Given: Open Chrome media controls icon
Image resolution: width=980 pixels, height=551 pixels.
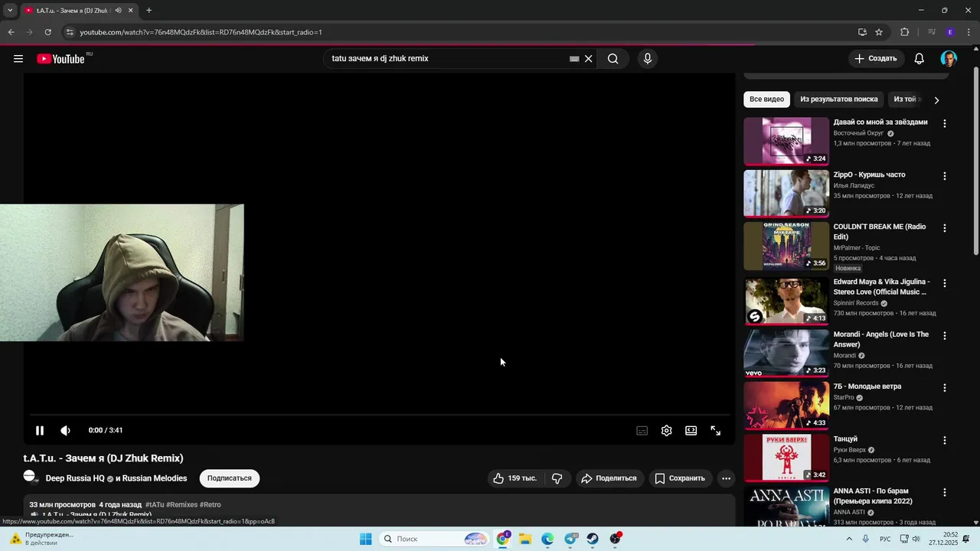Looking at the screenshot, I should (x=932, y=32).
